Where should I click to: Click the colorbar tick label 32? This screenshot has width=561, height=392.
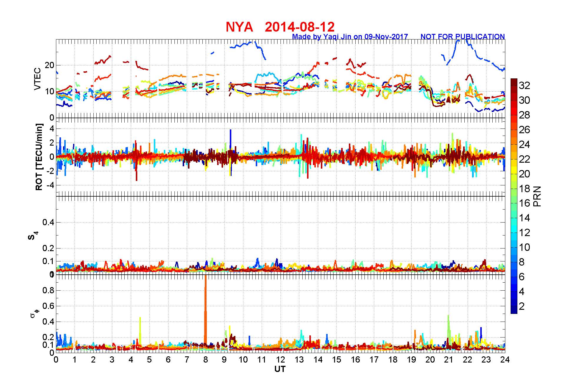(x=524, y=85)
